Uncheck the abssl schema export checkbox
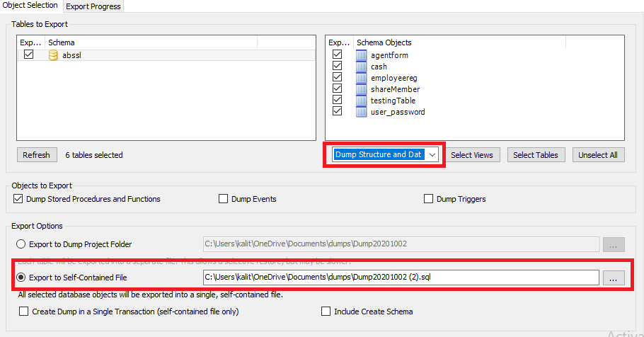 28,55
